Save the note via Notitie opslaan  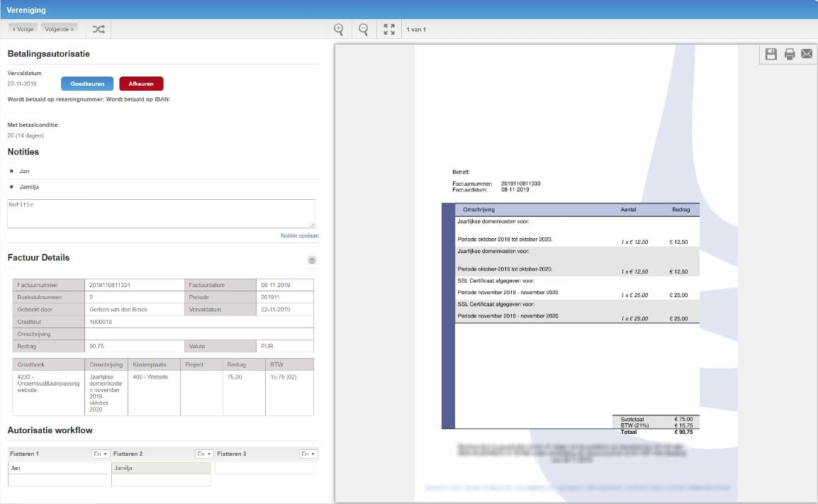click(x=299, y=236)
